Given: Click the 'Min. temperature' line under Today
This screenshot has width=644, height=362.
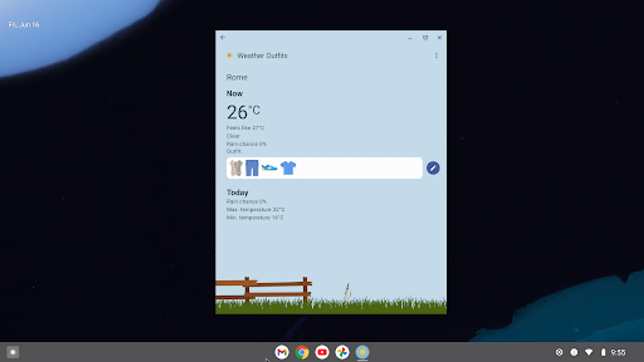Looking at the screenshot, I should pos(255,218).
